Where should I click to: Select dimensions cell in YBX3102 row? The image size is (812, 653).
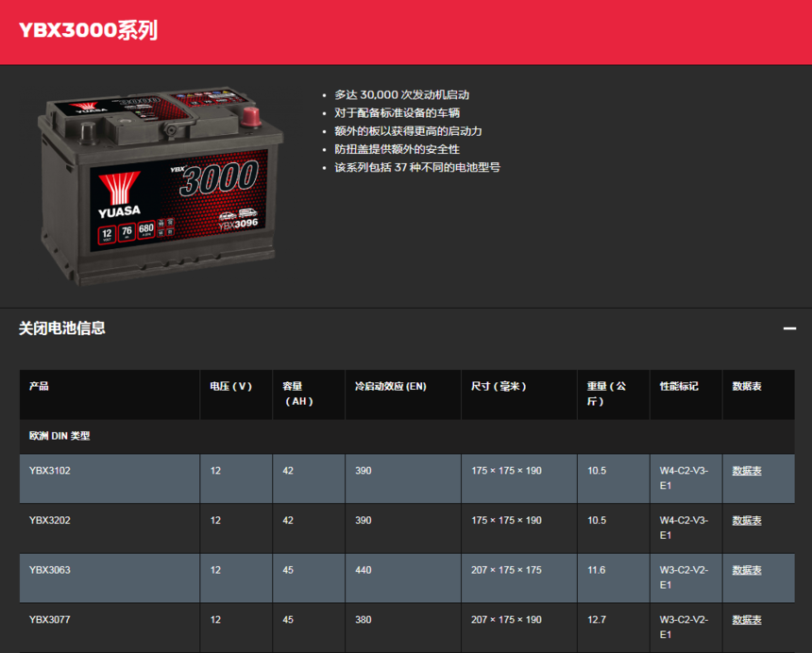click(x=519, y=478)
